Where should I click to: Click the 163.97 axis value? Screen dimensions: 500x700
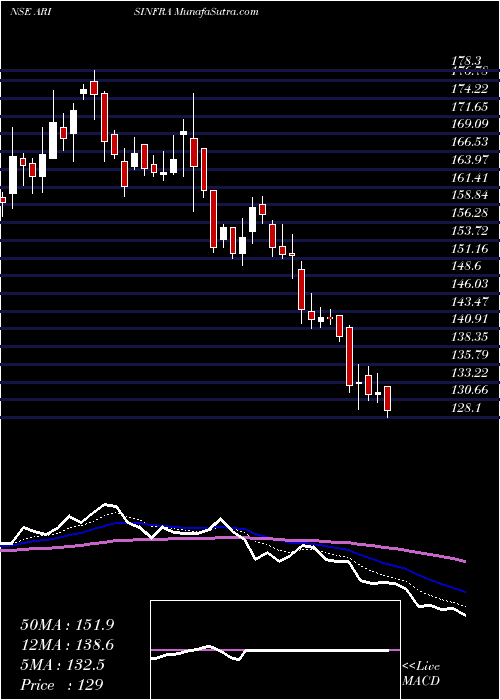click(x=470, y=159)
